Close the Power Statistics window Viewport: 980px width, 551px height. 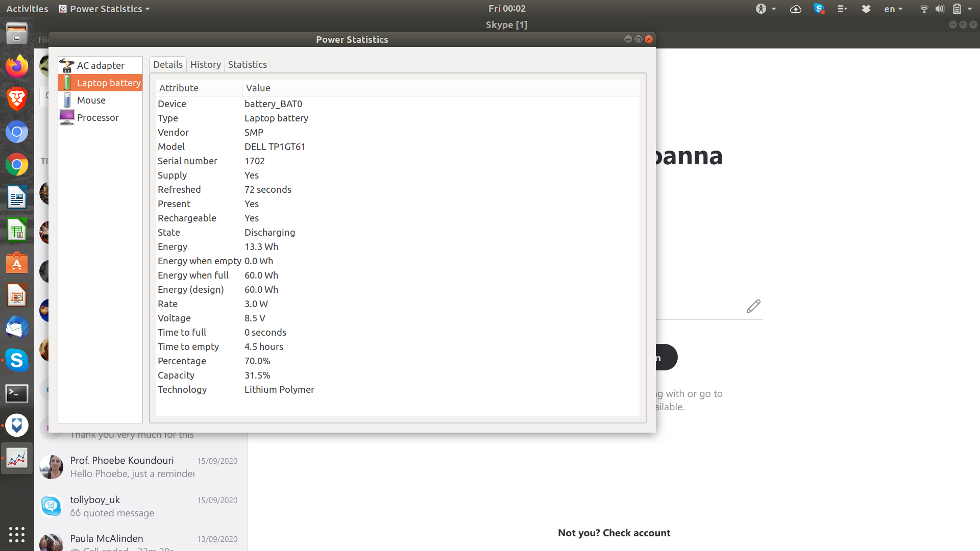pyautogui.click(x=649, y=39)
